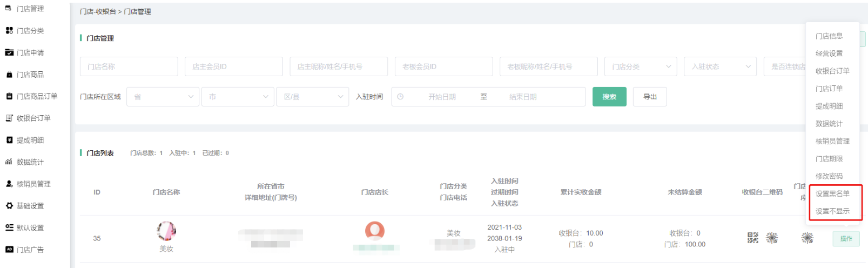Click the 门店商品 bag icon
868x268 pixels.
click(9, 75)
